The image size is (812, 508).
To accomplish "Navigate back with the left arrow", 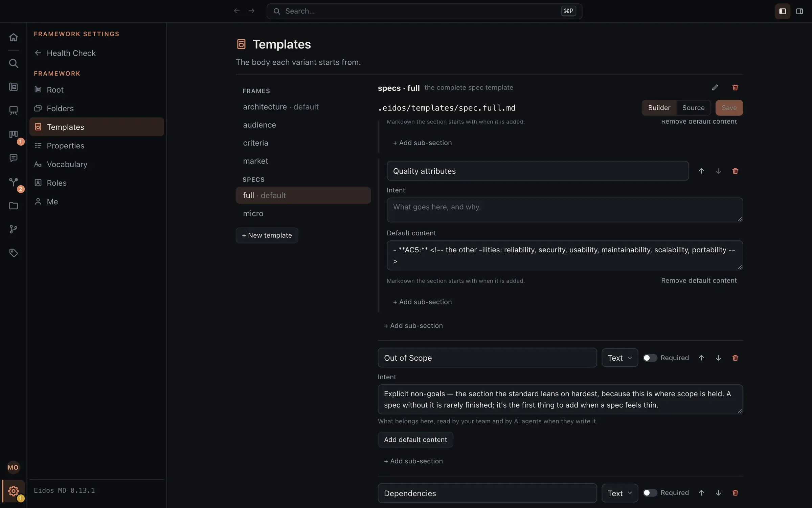I will pyautogui.click(x=237, y=11).
